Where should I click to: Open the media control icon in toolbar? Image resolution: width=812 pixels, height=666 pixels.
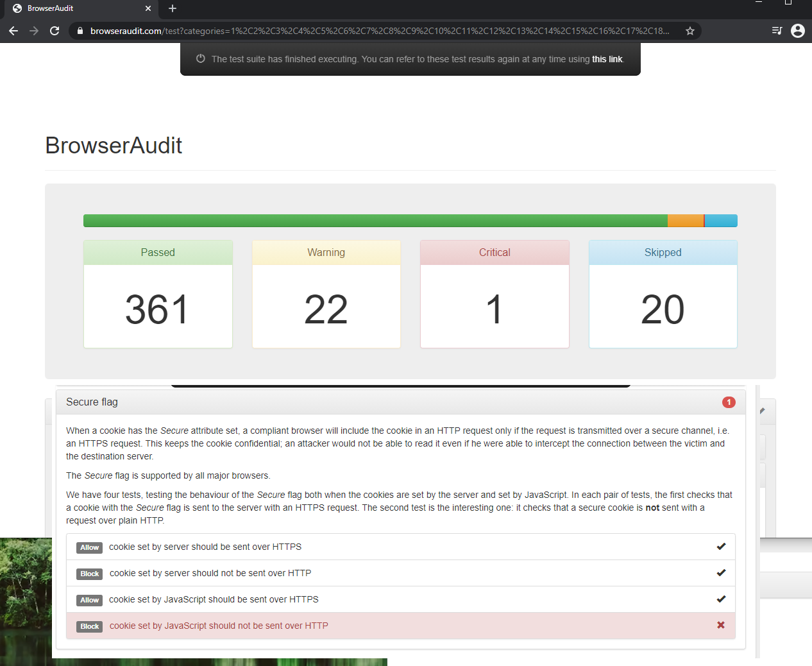pyautogui.click(x=777, y=31)
